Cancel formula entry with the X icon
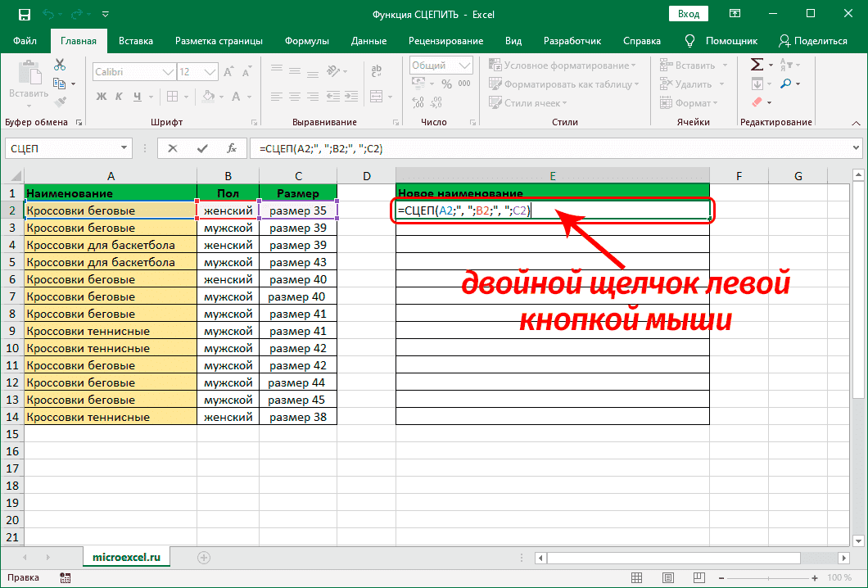Viewport: 868px width, 588px height. [x=173, y=148]
